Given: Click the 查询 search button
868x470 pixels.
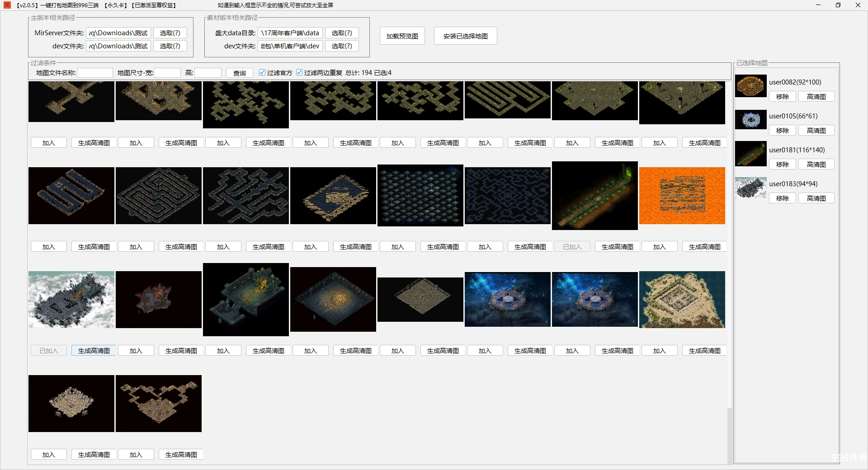Looking at the screenshot, I should pos(240,73).
